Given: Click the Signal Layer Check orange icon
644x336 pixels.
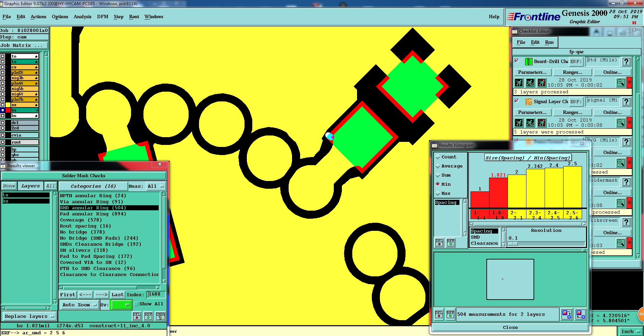Looking at the screenshot, I should (x=528, y=101).
